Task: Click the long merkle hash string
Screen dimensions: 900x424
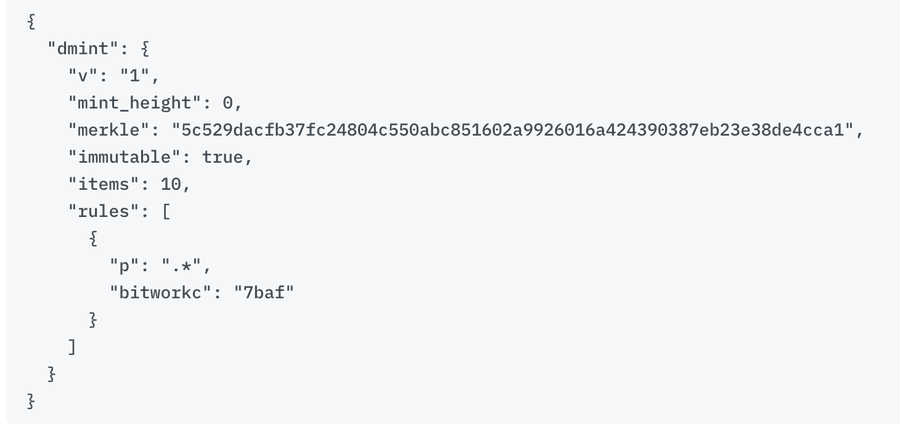Action: pyautogui.click(x=515, y=130)
